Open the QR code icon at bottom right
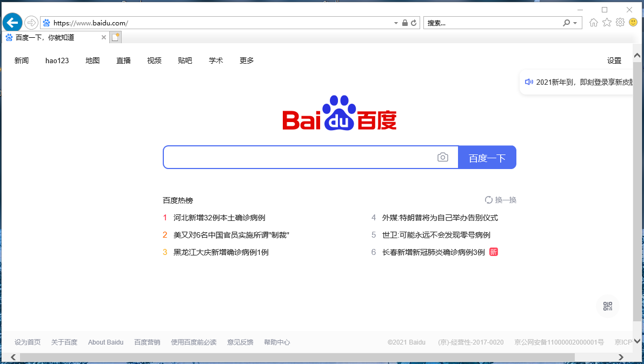Viewport: 644px width, 364px height. [x=608, y=306]
